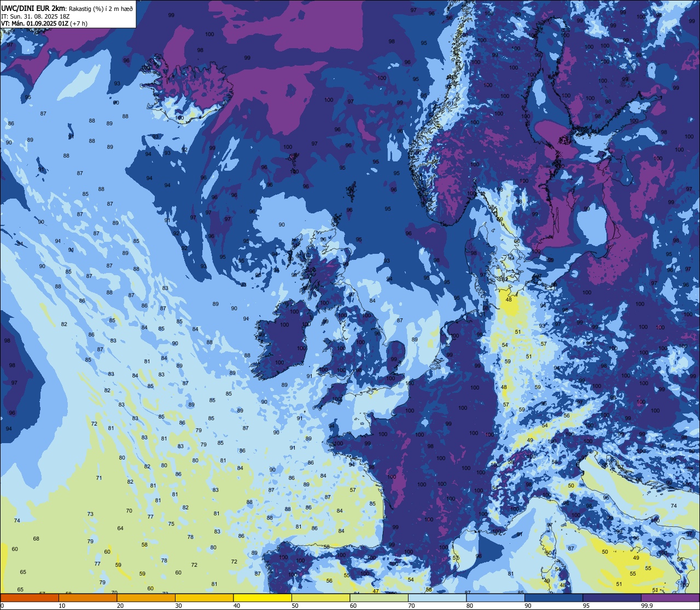Pick the light orange 20–30 legend segment

[x=146, y=597]
